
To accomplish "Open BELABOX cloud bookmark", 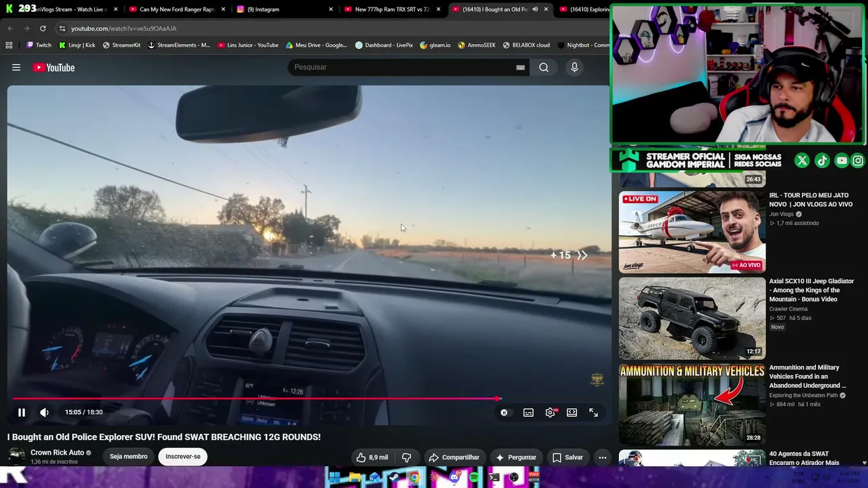I will tap(526, 45).
